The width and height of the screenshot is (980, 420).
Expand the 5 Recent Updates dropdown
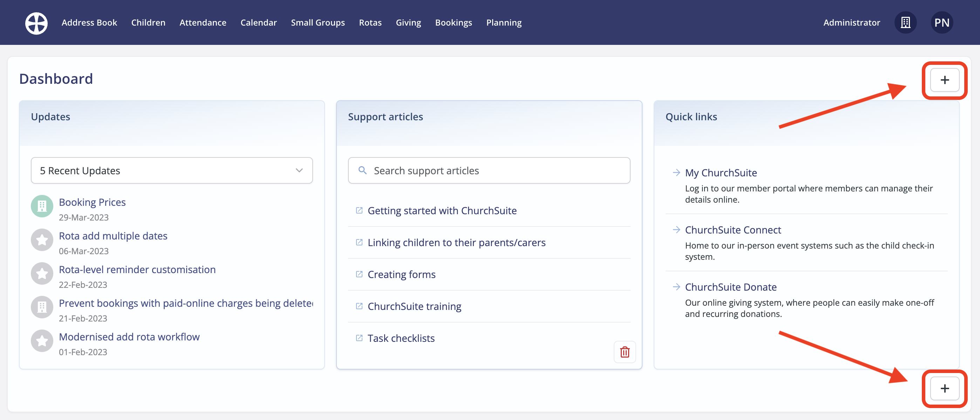(172, 170)
